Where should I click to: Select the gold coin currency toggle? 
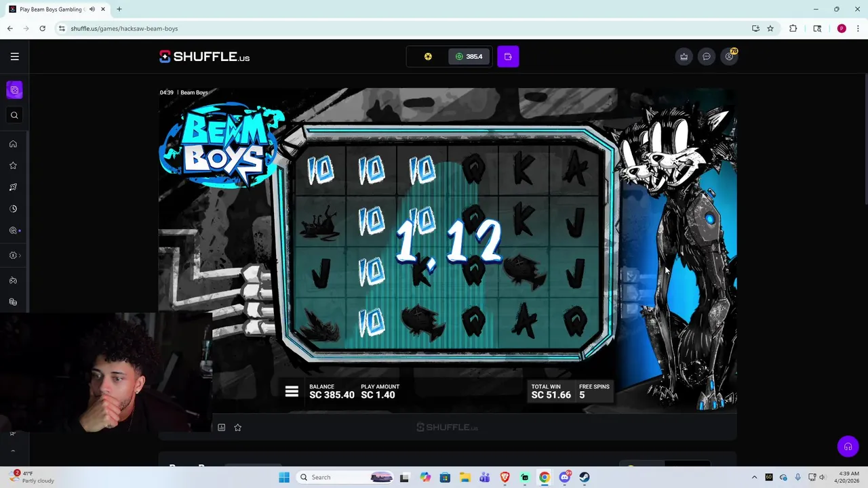point(428,56)
